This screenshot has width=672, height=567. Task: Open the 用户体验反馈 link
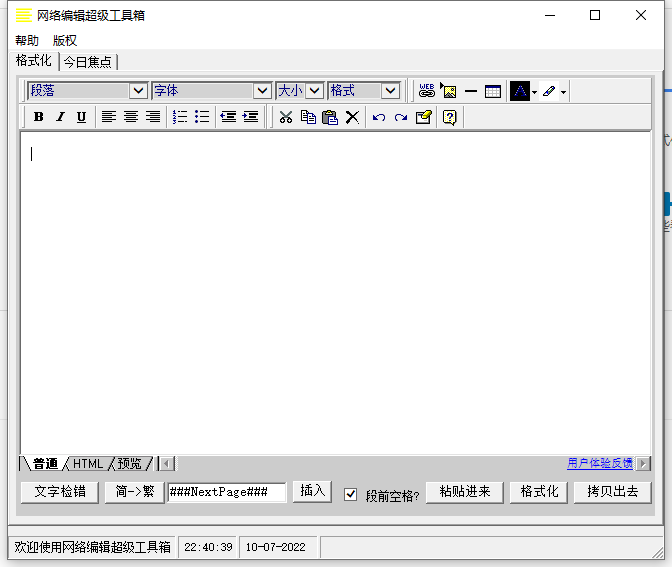pyautogui.click(x=600, y=463)
